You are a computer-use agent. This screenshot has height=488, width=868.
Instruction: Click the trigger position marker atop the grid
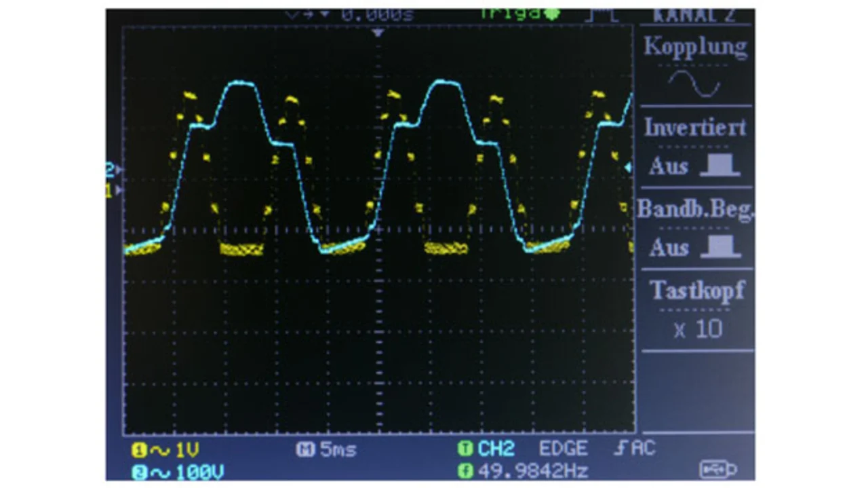point(378,33)
